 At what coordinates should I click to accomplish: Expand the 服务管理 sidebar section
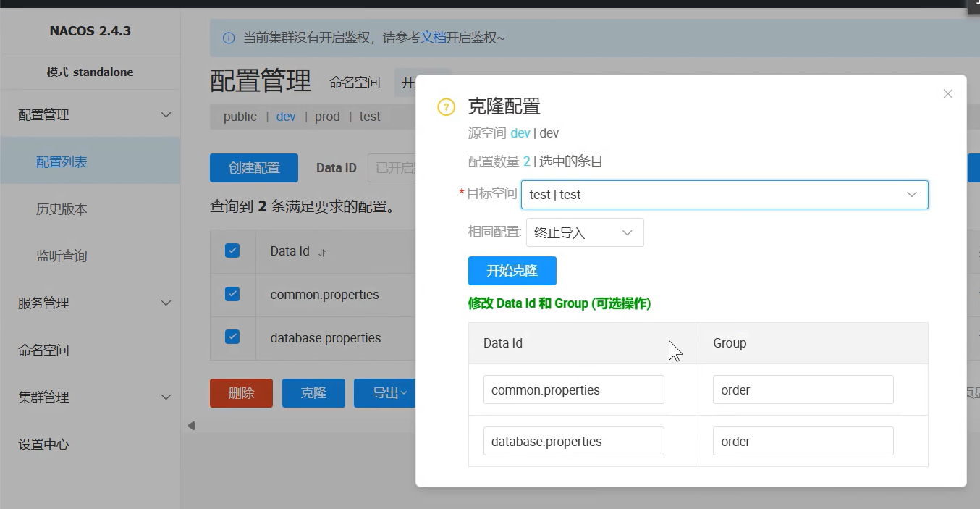(90, 303)
